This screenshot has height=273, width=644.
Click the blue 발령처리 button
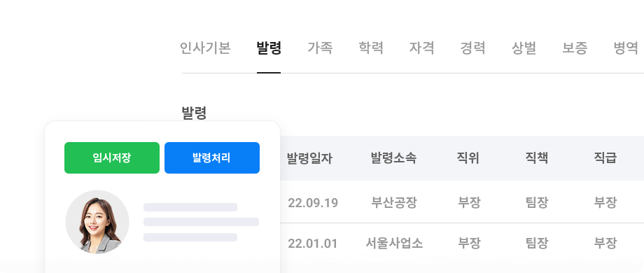coord(212,157)
